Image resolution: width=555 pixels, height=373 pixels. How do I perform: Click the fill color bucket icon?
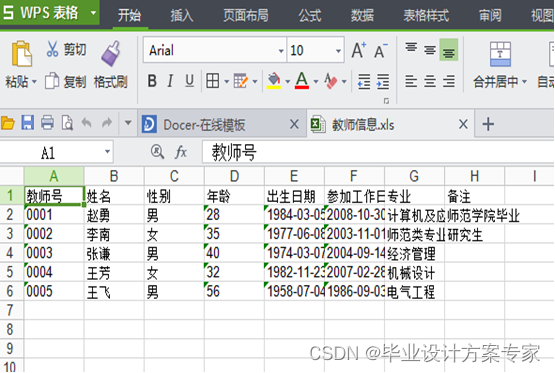274,81
